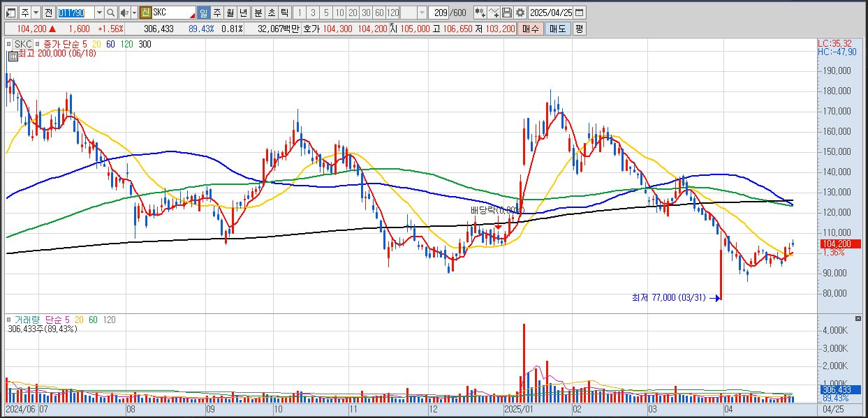The image size is (868, 418).
Task: Click the 매수 buy button
Action: tap(531, 29)
